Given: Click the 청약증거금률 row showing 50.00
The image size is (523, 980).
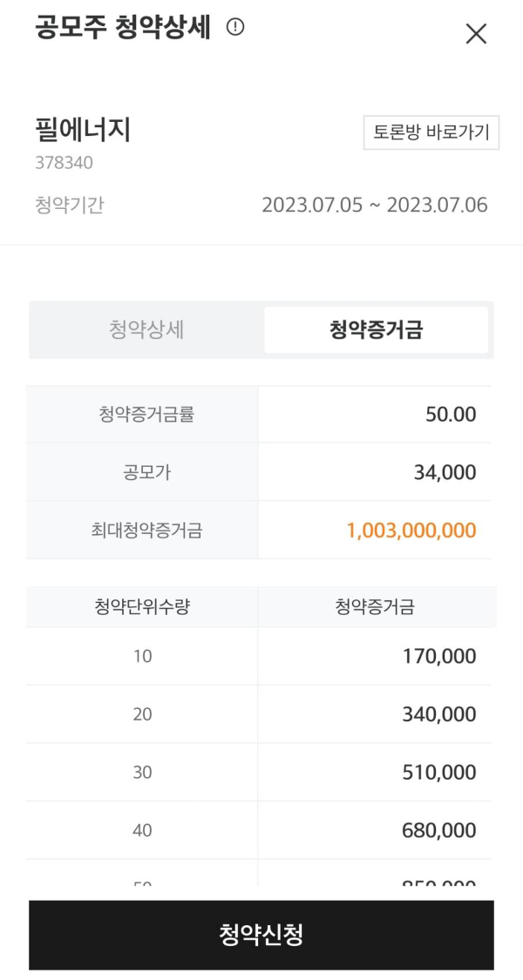Looking at the screenshot, I should 261,414.
